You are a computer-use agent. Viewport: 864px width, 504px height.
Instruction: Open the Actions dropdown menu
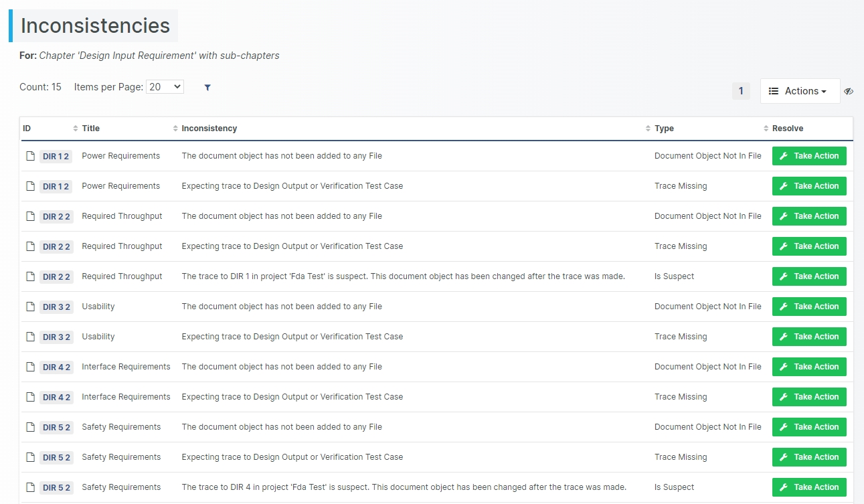click(x=800, y=91)
